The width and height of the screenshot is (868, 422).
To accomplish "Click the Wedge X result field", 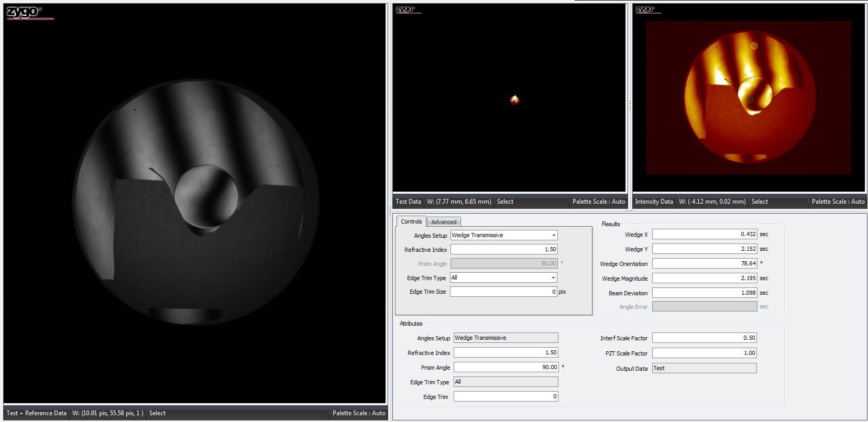I will 704,235.
